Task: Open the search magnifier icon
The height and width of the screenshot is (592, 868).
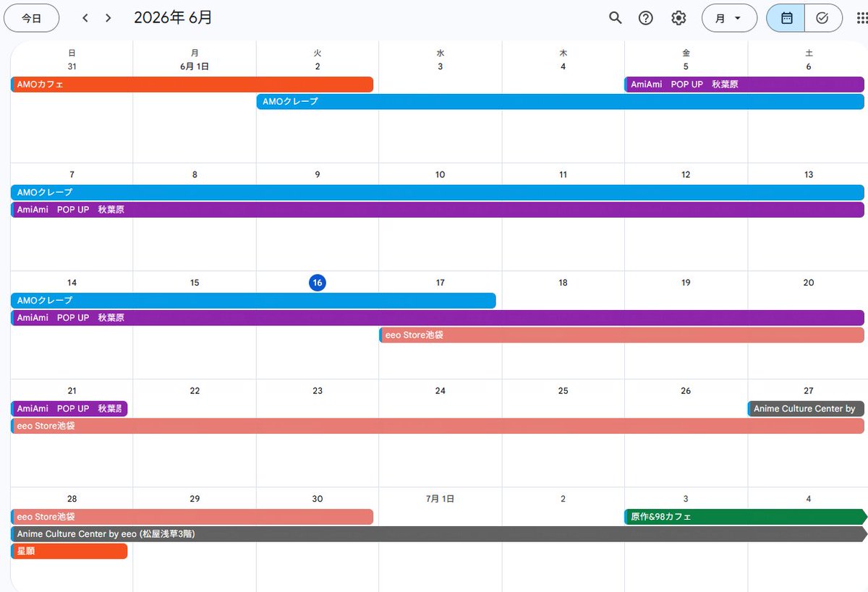Action: click(x=615, y=18)
